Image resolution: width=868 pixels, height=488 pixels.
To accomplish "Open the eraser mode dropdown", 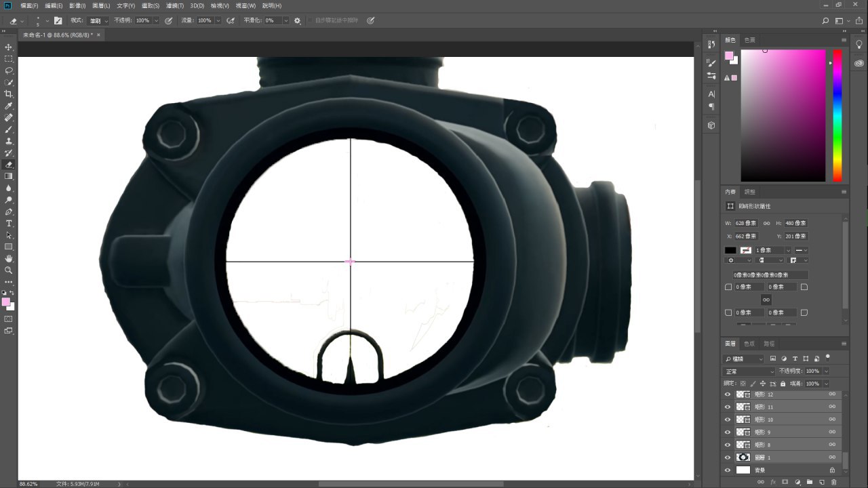I will point(99,21).
